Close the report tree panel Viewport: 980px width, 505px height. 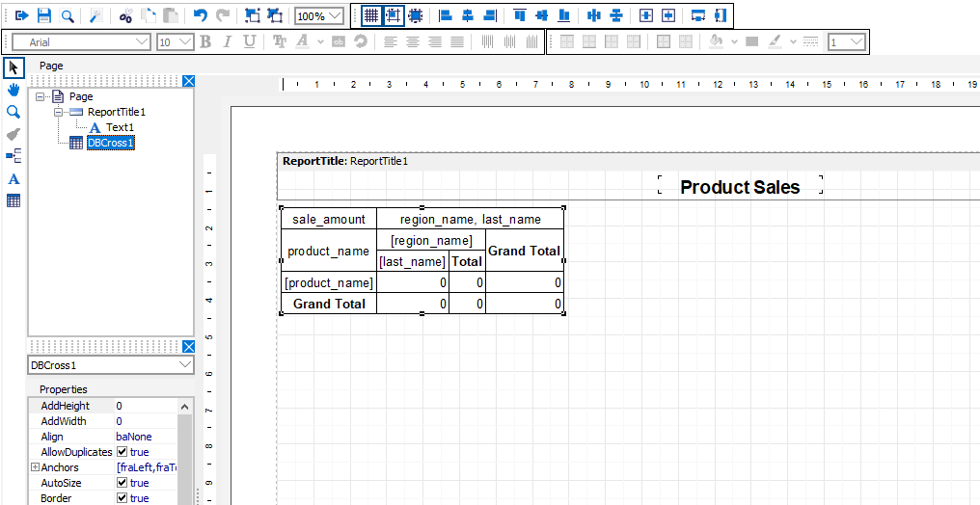coord(189,82)
